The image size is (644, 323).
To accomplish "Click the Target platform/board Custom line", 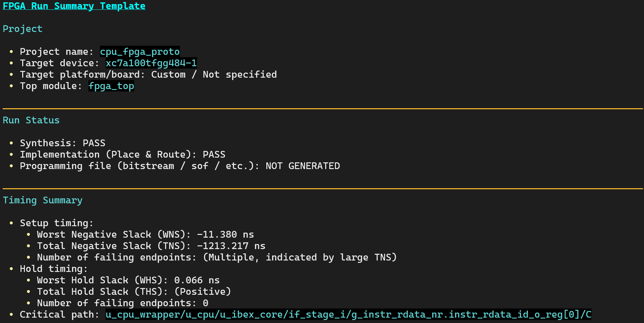I will click(148, 75).
